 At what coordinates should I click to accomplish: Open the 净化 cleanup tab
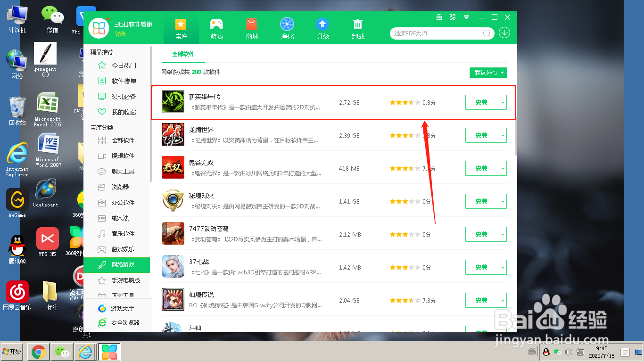(x=287, y=24)
